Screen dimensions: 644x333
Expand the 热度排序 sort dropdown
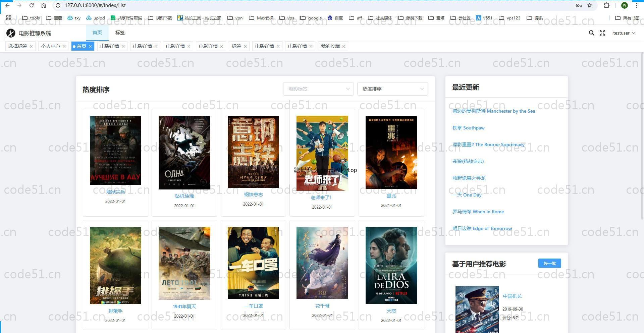tap(392, 89)
